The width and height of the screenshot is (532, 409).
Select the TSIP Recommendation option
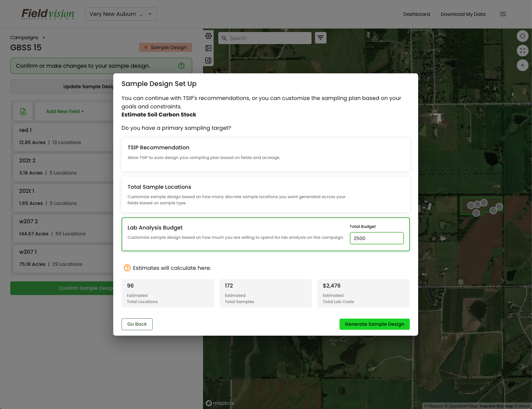click(x=266, y=154)
